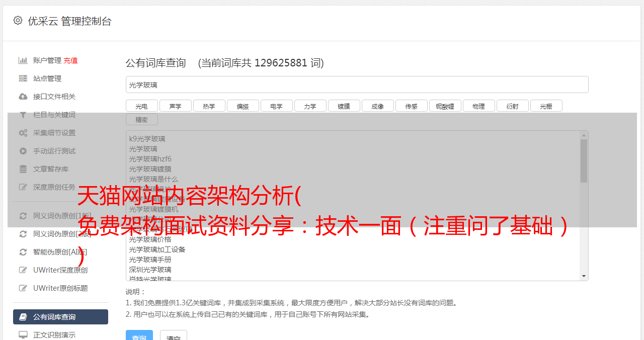Select the 衍射 tag button

click(512, 106)
